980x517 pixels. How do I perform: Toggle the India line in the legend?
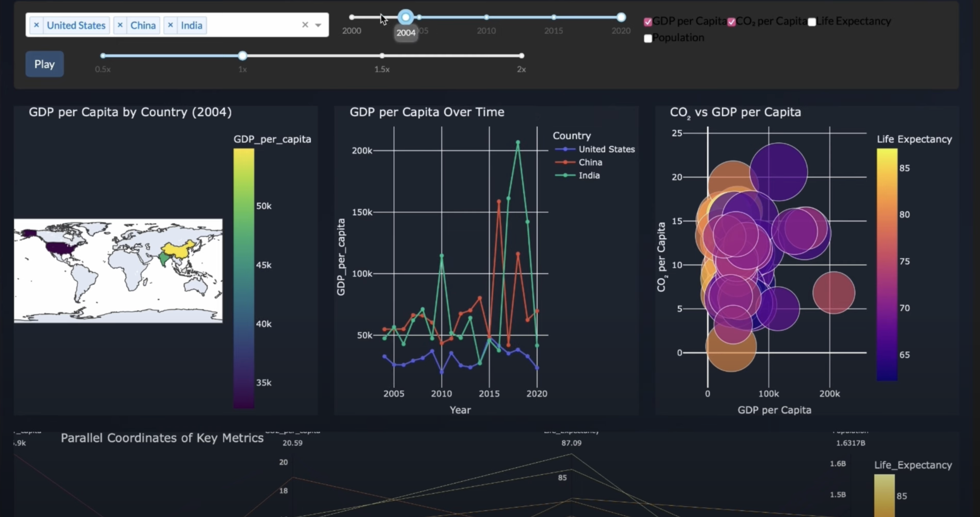pos(589,176)
